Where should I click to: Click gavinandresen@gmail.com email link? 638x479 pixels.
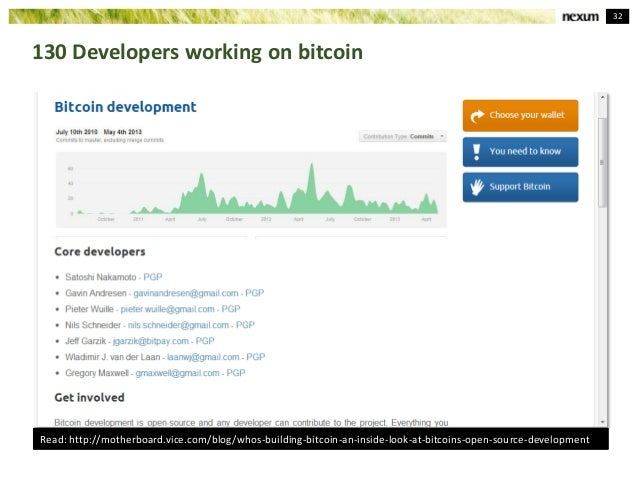[186, 293]
